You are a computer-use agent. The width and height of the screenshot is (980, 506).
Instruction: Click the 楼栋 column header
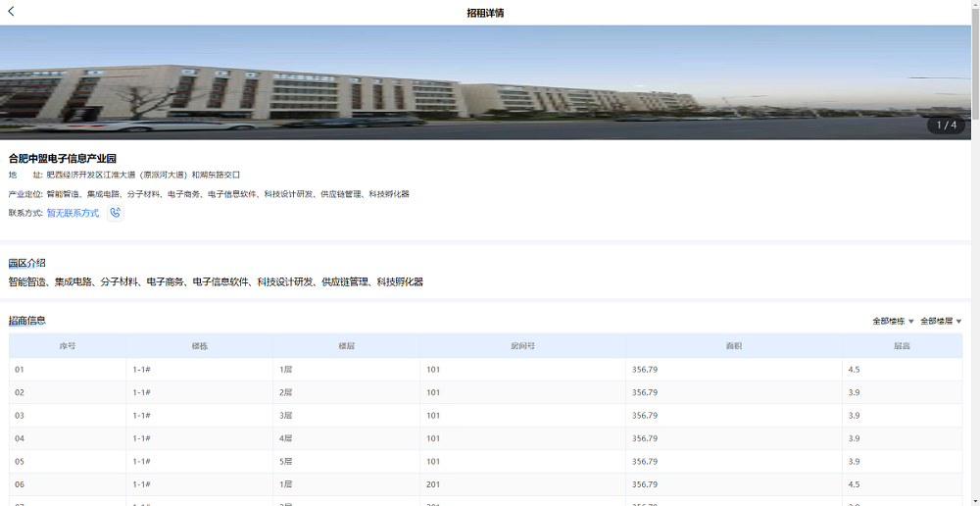click(199, 346)
